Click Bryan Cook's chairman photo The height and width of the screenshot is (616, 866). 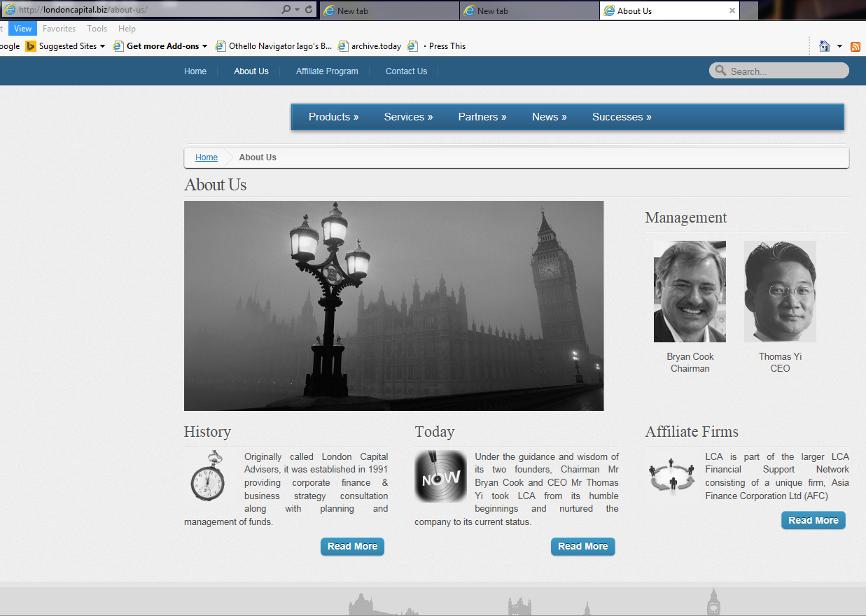(690, 291)
